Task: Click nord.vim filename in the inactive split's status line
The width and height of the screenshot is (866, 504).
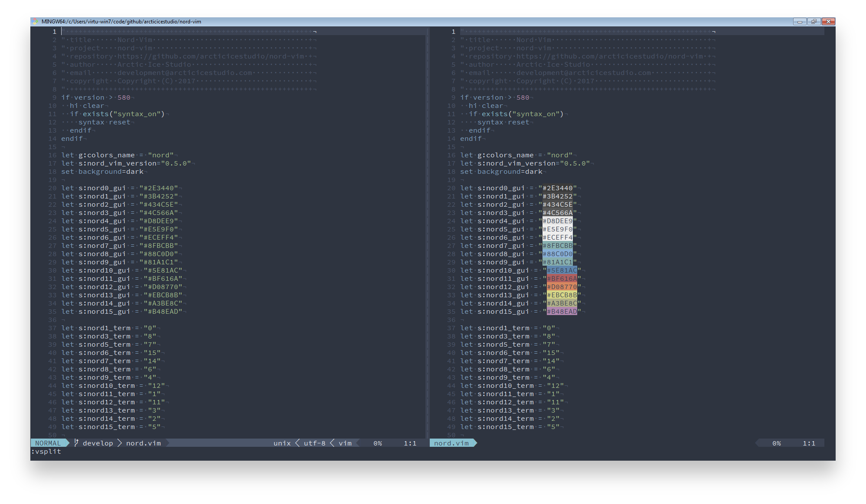Action: (451, 443)
